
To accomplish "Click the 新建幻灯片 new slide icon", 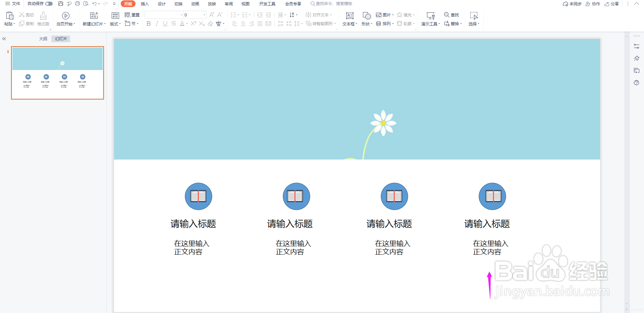I will coord(94,15).
